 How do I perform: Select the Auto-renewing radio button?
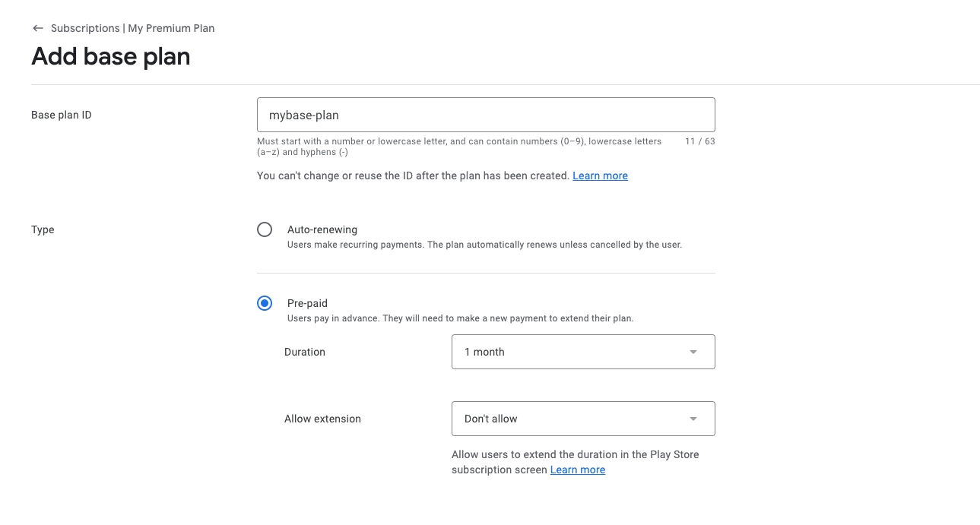[x=265, y=229]
